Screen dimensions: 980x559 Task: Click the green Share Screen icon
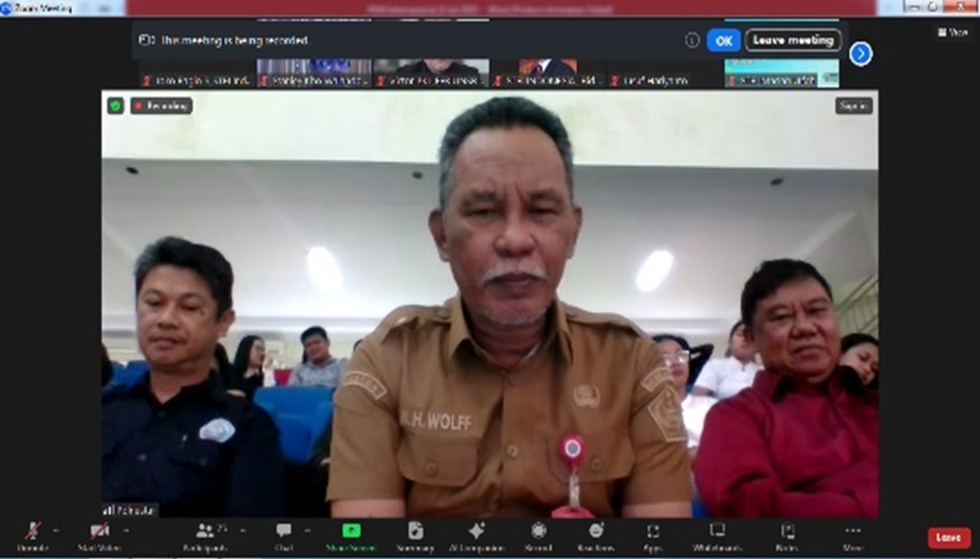tap(351, 531)
